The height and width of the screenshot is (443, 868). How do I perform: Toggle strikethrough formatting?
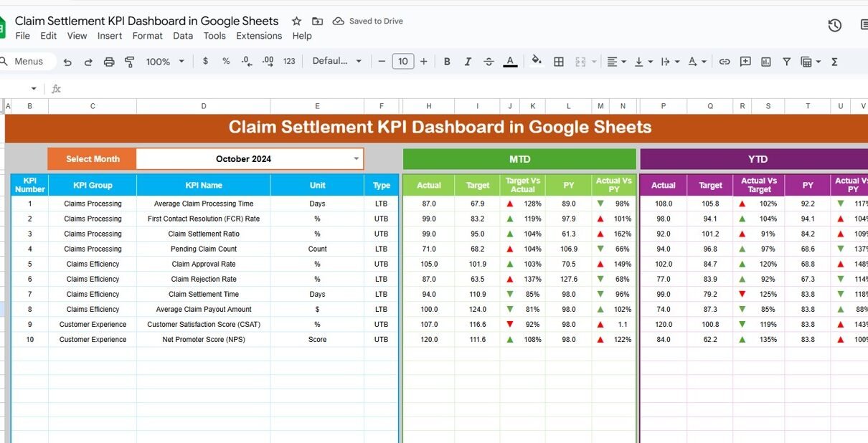point(489,62)
